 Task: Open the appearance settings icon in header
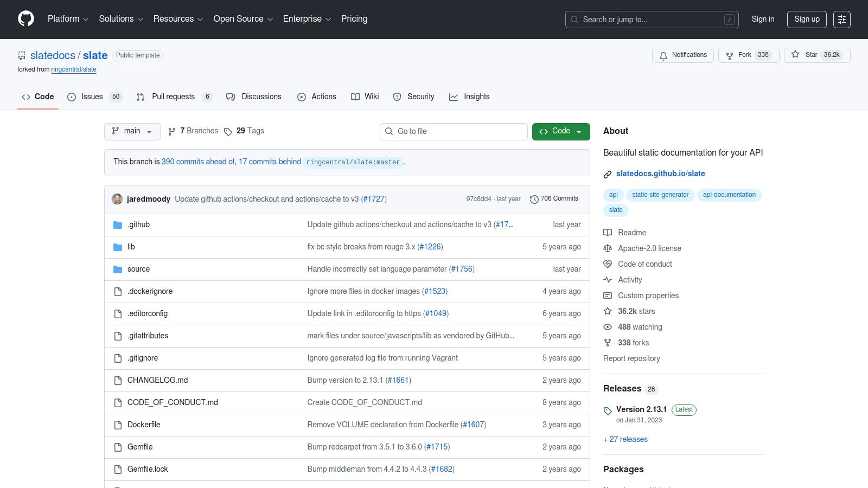pyautogui.click(x=841, y=20)
